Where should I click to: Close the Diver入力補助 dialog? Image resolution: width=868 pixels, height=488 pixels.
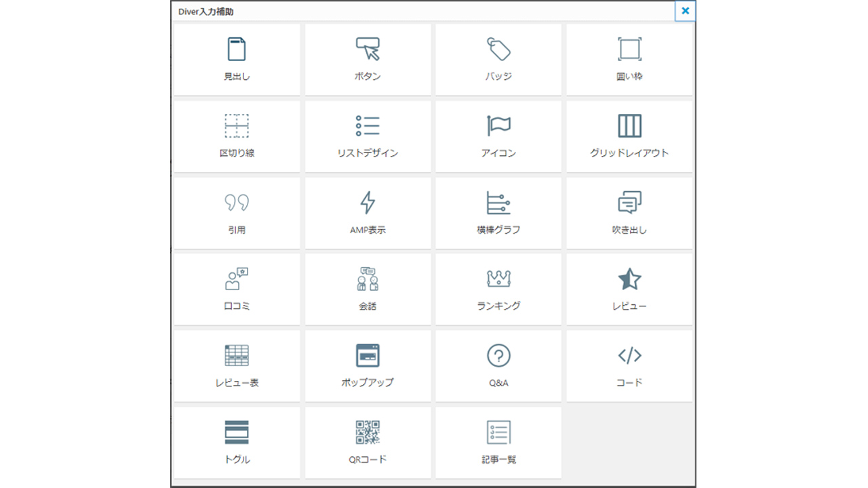coord(685,11)
